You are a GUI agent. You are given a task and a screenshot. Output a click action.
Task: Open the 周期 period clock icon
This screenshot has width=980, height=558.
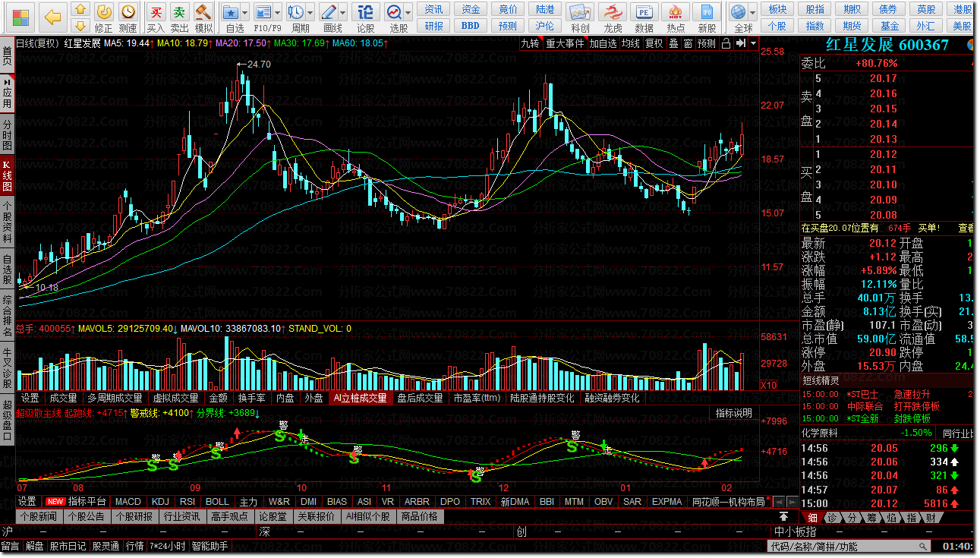[x=295, y=11]
